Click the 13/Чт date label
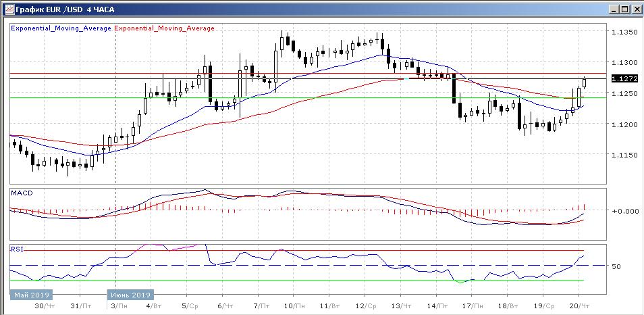 tap(401, 306)
